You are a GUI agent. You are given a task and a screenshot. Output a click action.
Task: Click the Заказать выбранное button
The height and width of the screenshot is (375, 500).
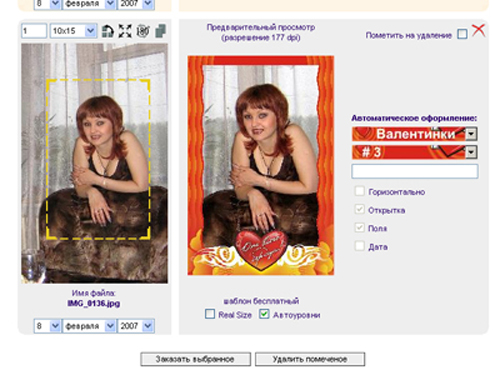[195, 359]
